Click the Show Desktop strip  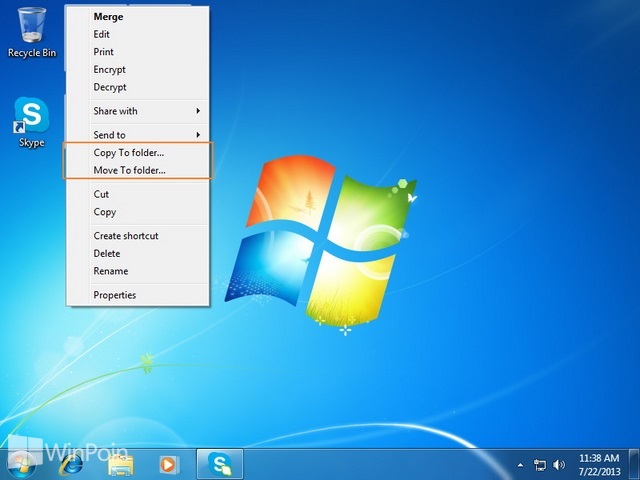634,464
